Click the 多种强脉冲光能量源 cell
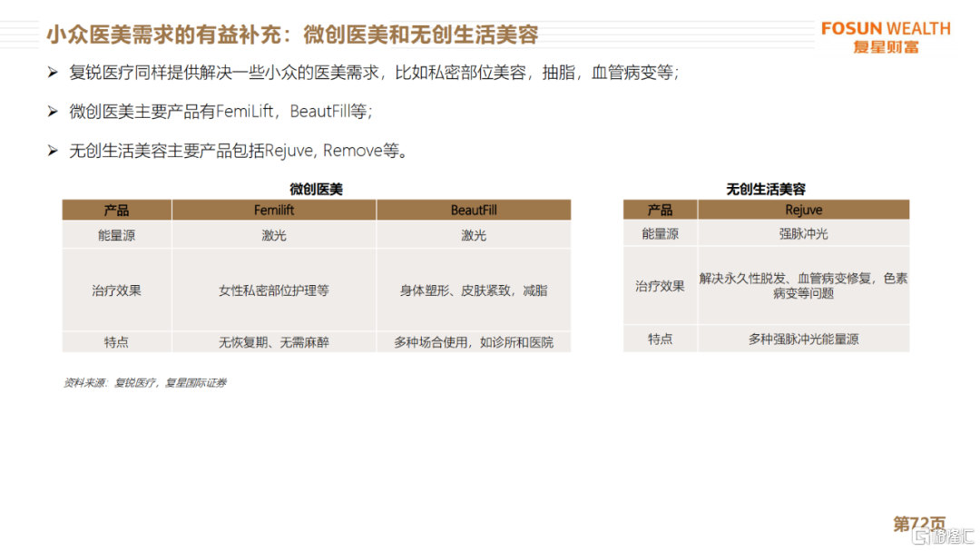The width and height of the screenshot is (980, 551). pyautogui.click(x=804, y=339)
